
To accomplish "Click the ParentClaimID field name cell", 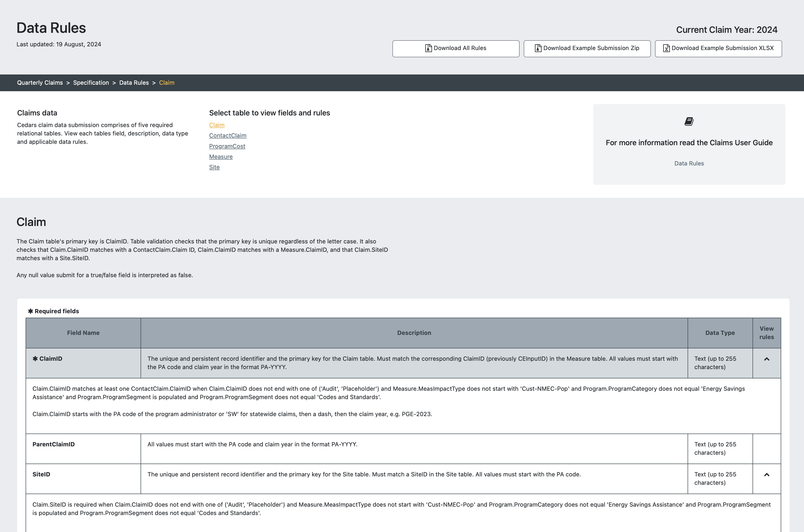I will [54, 444].
